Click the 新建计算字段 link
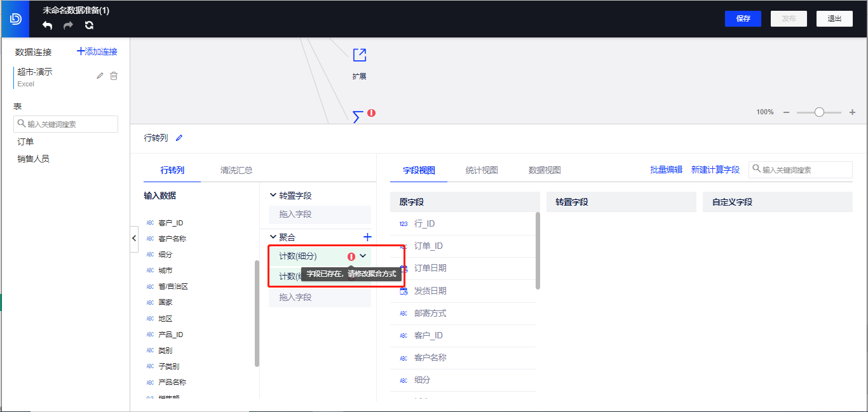Screen dimensions: 868x412 [x=715, y=169]
